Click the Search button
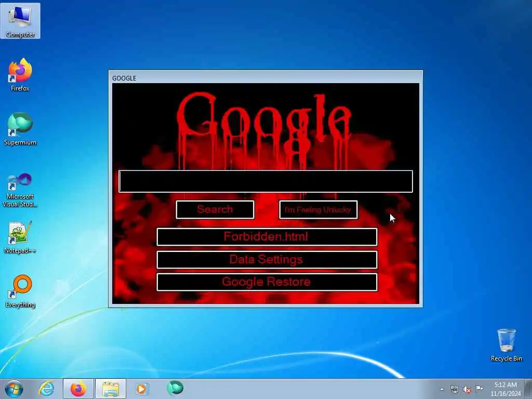This screenshot has height=399, width=532. [x=215, y=209]
